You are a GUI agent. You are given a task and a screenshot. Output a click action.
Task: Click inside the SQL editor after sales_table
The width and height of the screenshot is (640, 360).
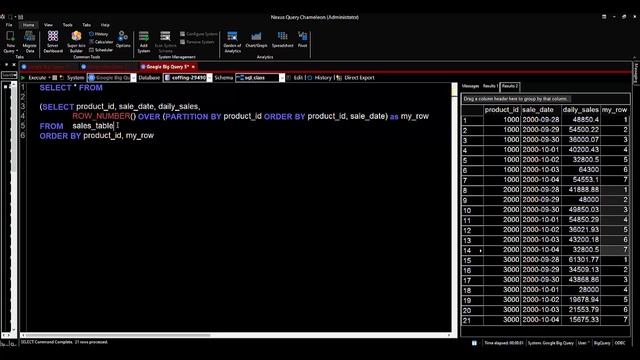(x=115, y=126)
